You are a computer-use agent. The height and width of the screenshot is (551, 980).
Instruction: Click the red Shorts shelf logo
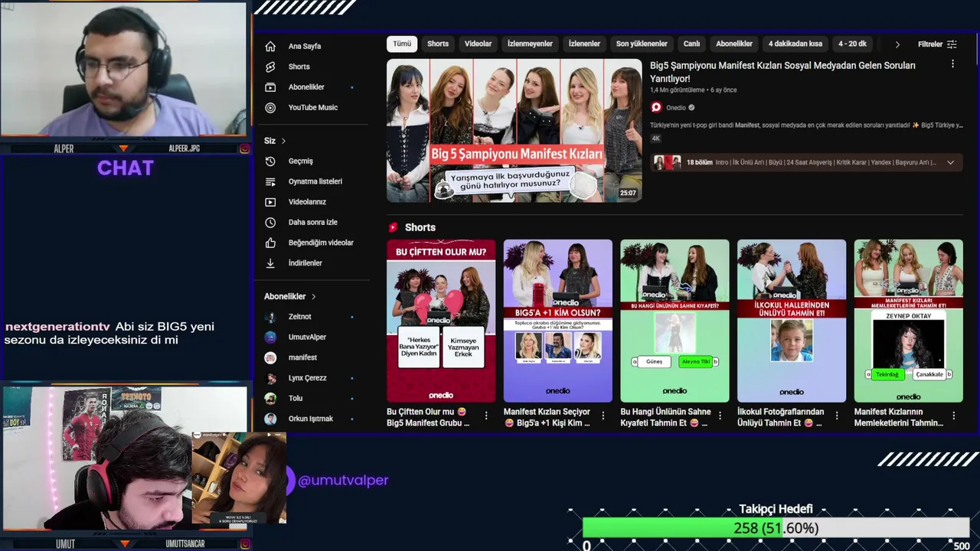click(394, 227)
